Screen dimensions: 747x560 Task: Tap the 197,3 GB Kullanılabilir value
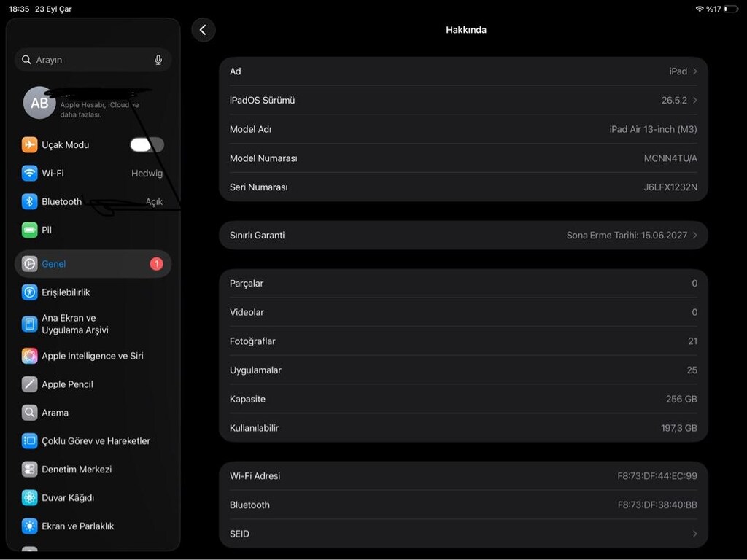point(679,428)
